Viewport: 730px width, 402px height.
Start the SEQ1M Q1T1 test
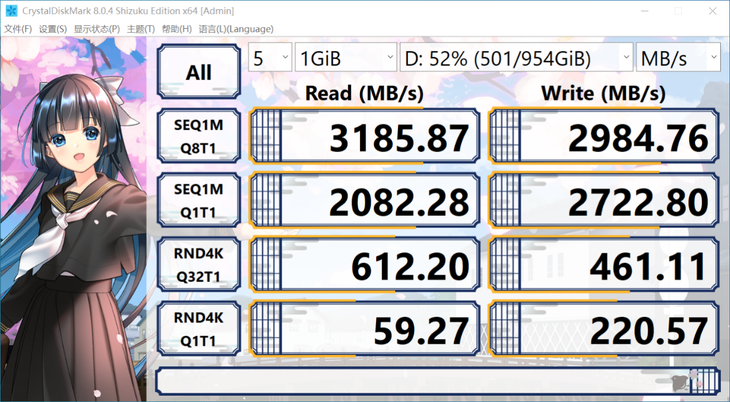tap(199, 200)
